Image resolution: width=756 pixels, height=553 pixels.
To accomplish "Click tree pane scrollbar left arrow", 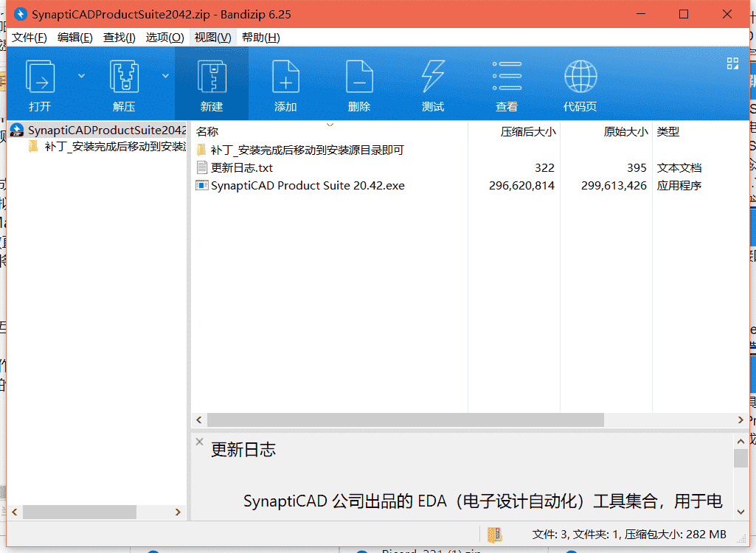I will pos(15,512).
